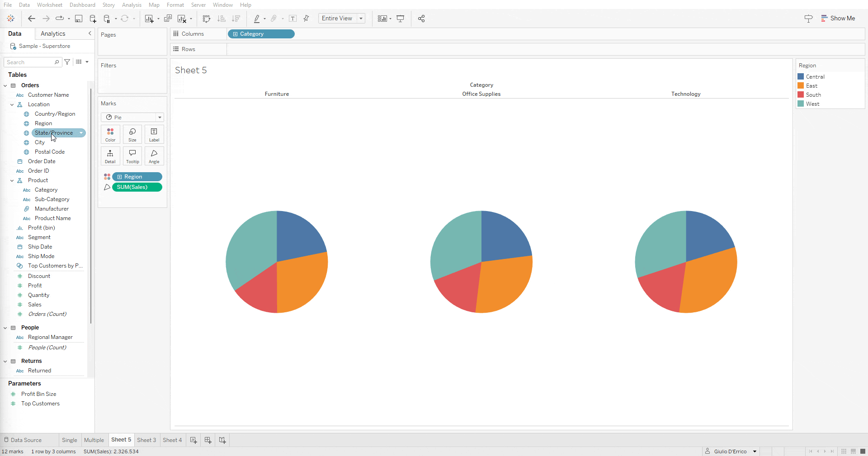This screenshot has width=868, height=456.
Task: Open the Show Mark Labels icon
Action: coord(293,19)
